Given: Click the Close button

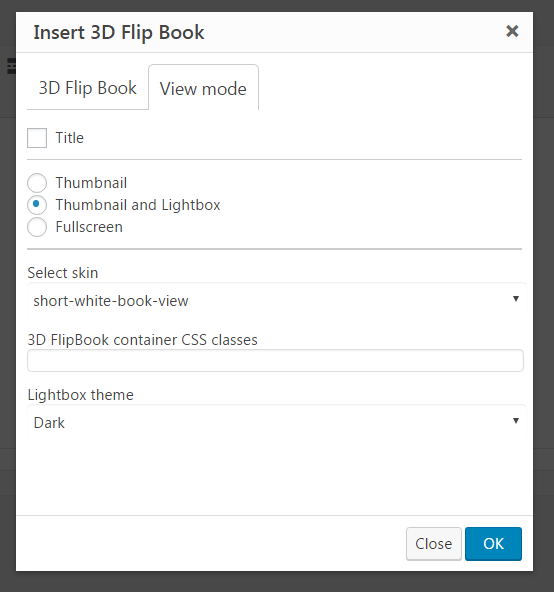Looking at the screenshot, I should tap(434, 544).
